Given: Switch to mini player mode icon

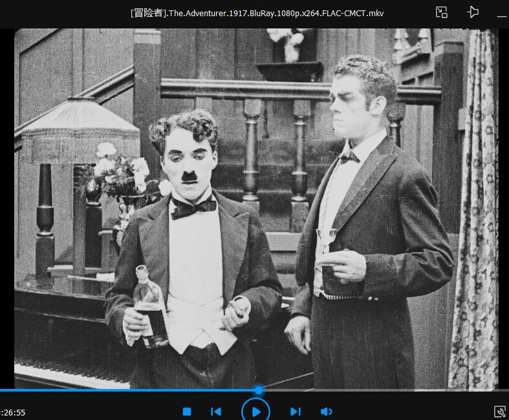Looking at the screenshot, I should tap(442, 12).
